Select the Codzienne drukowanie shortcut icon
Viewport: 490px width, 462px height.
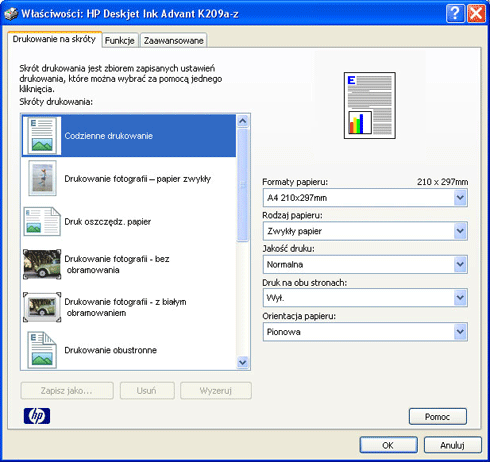click(42, 136)
